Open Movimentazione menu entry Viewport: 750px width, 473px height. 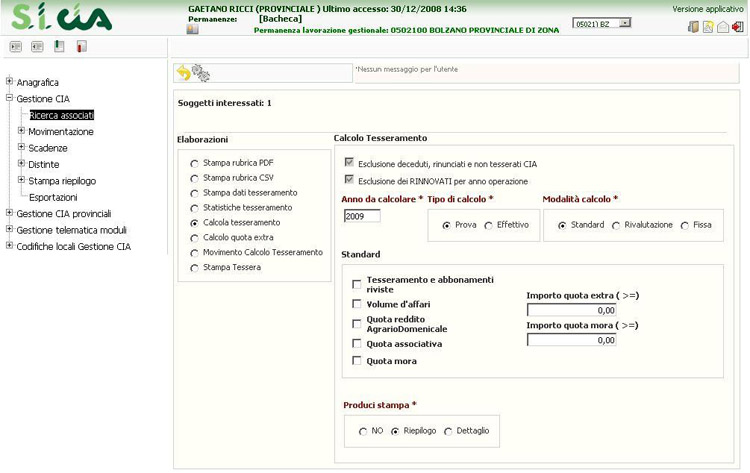click(61, 132)
